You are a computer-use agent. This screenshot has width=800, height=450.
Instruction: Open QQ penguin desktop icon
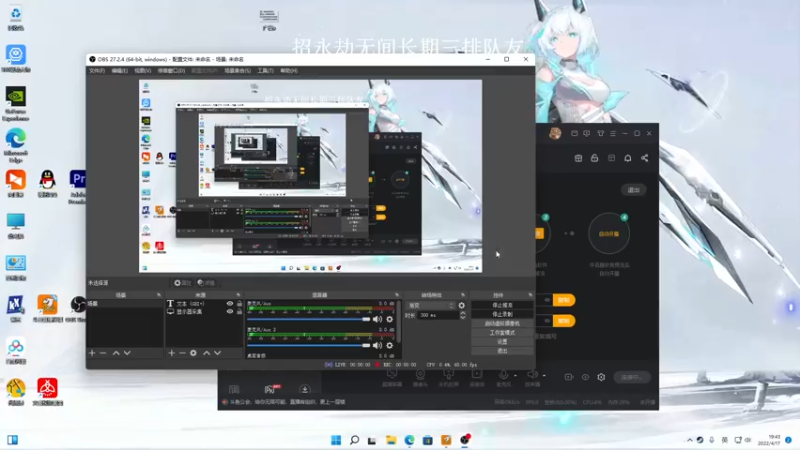tap(47, 184)
